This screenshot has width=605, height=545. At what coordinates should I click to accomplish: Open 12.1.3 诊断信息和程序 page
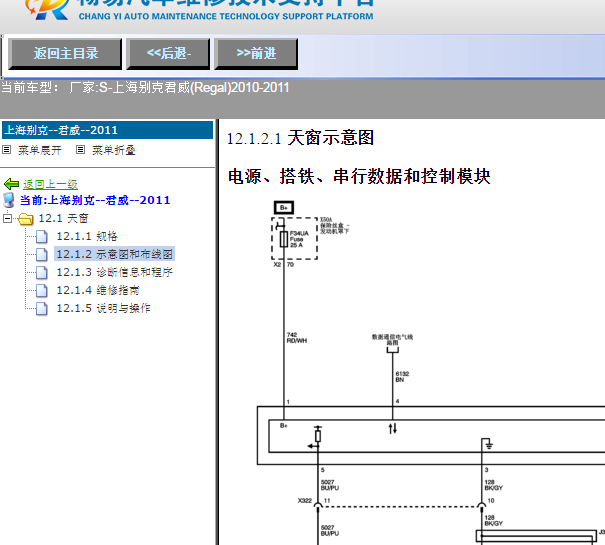[x=115, y=272]
